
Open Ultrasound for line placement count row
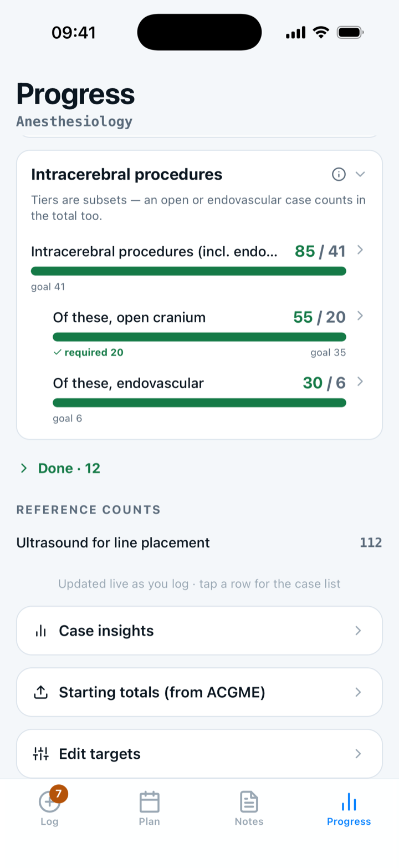click(199, 542)
